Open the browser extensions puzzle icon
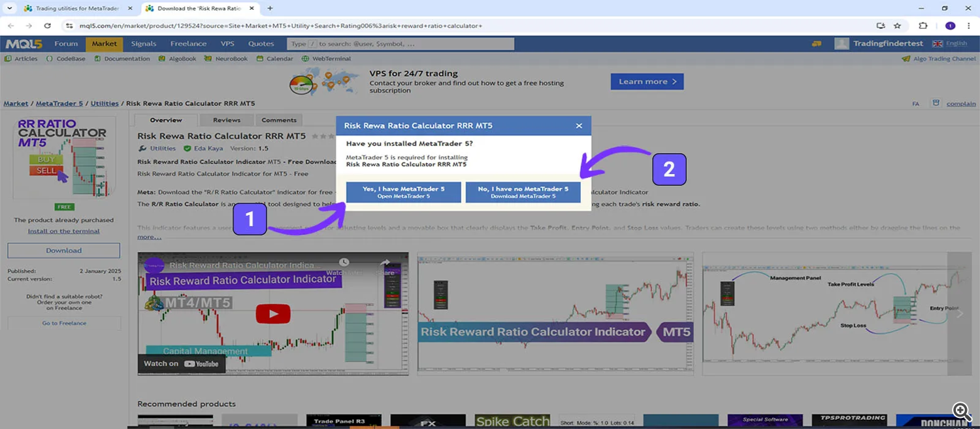The height and width of the screenshot is (429, 980). coord(923,26)
